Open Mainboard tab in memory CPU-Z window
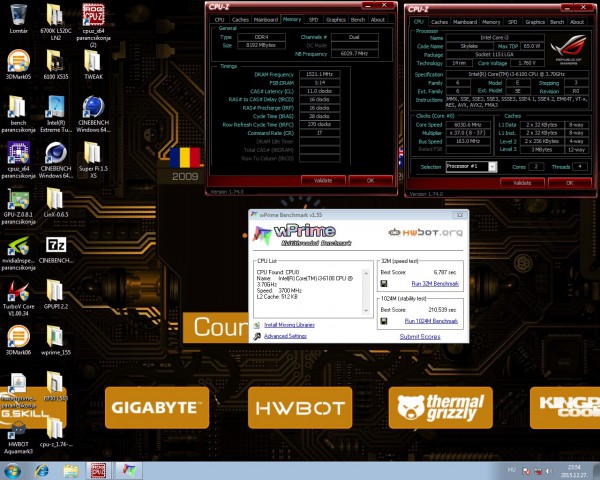The image size is (600, 480). [266, 20]
